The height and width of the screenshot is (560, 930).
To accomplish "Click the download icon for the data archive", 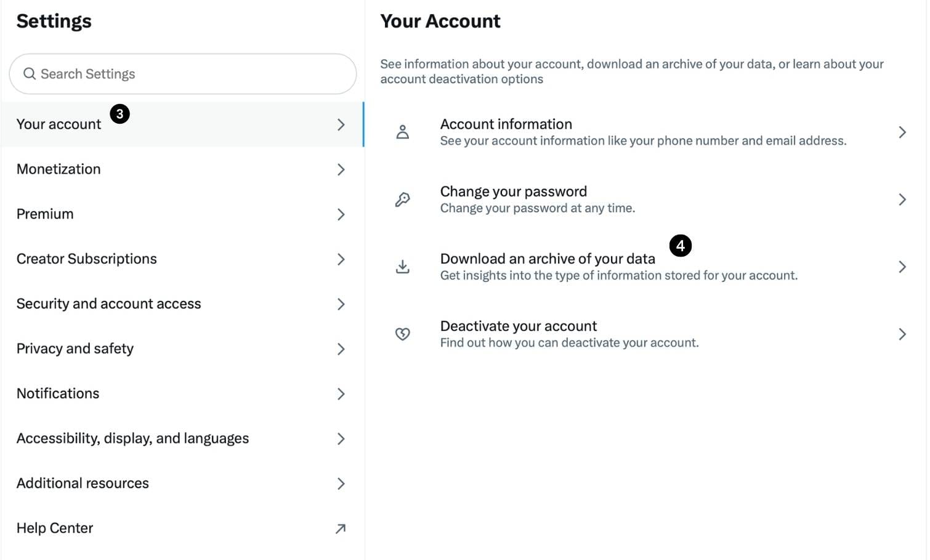I will click(x=403, y=266).
